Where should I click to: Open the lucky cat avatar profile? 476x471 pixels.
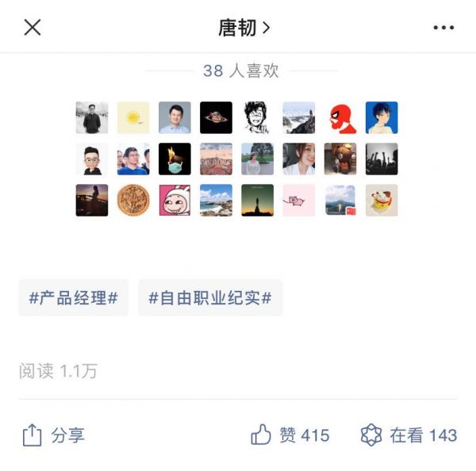point(382,201)
